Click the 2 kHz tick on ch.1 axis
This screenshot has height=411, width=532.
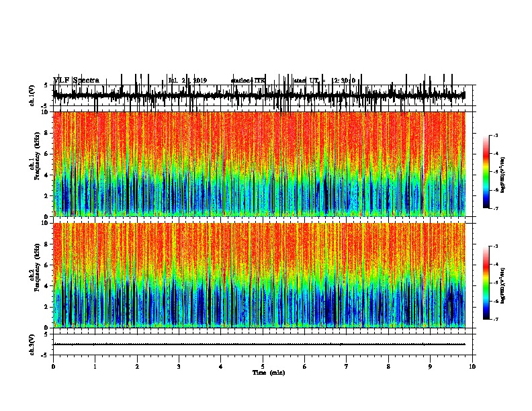47,196
